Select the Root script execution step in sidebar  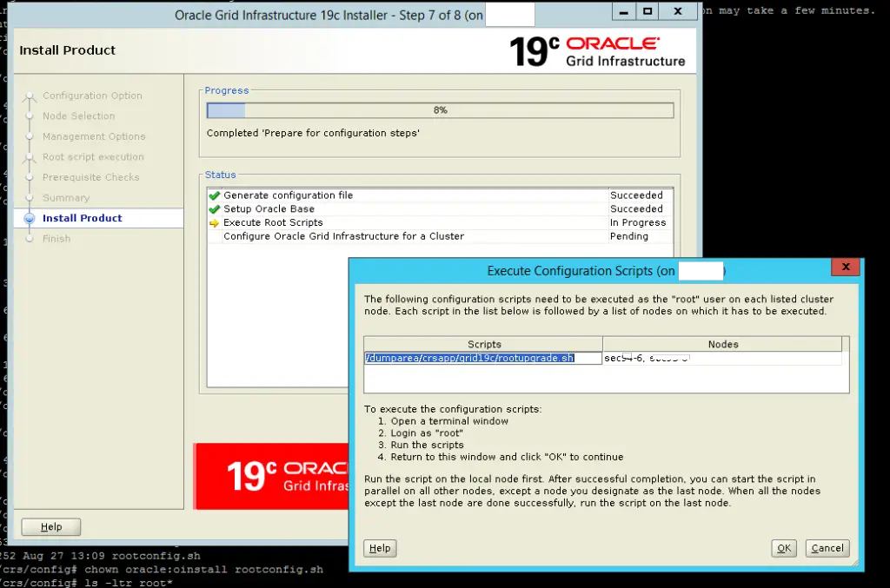91,156
